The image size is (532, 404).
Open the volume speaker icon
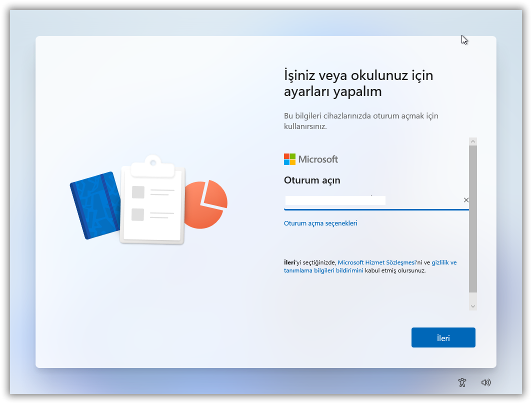pyautogui.click(x=486, y=382)
